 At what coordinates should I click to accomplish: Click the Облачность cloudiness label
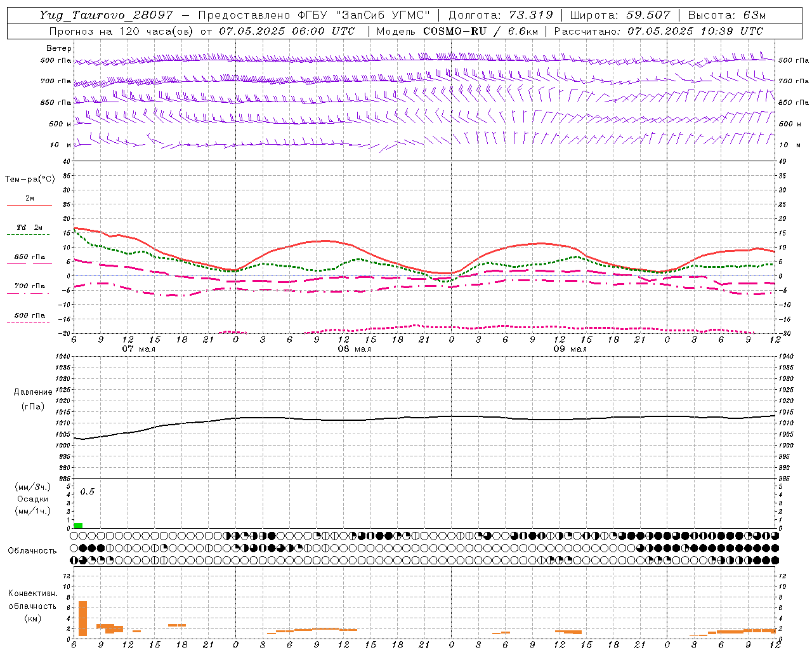[32, 551]
